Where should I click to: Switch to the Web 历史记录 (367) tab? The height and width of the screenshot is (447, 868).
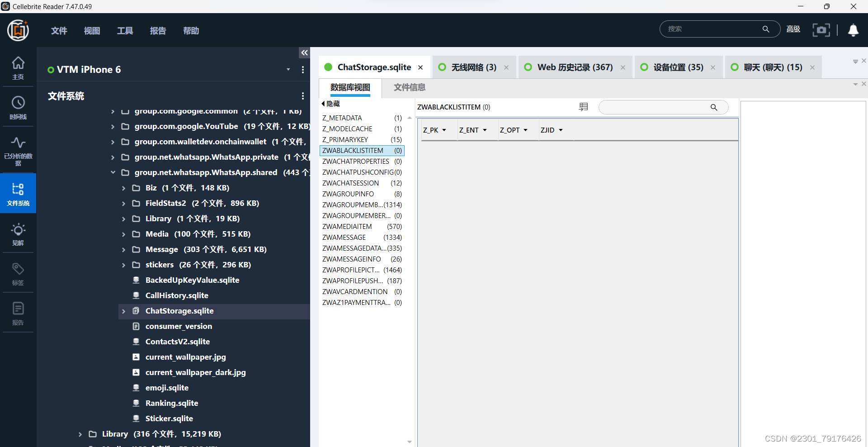[575, 67]
